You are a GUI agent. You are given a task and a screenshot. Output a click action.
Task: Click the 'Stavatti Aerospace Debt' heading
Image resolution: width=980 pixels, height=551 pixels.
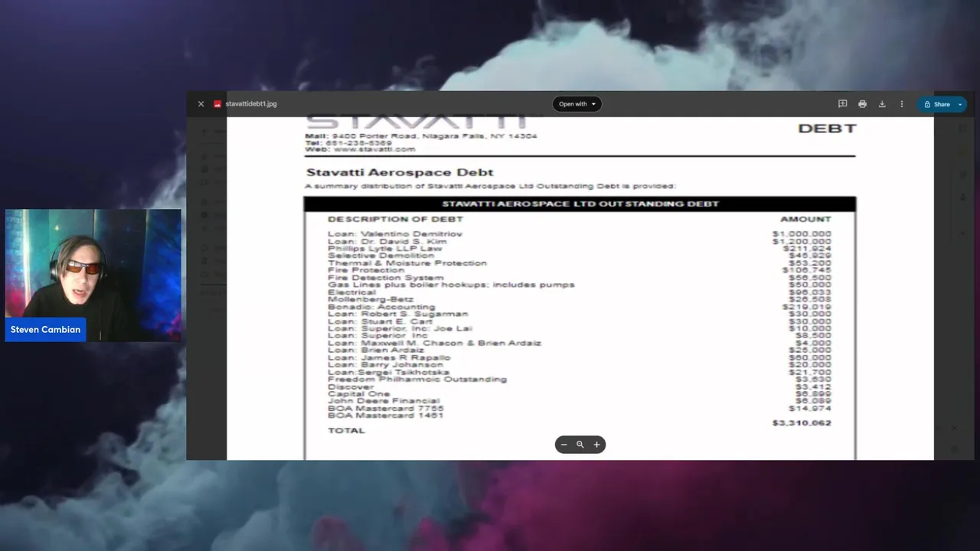tap(400, 172)
